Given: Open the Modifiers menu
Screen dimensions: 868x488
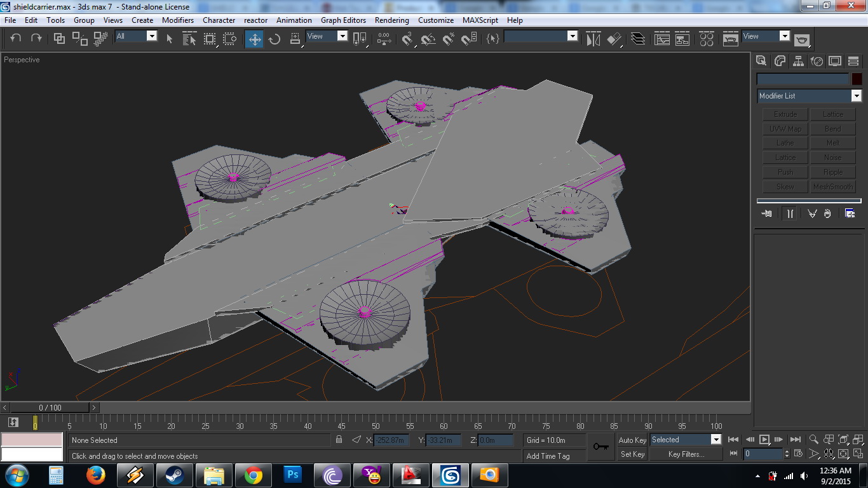Looking at the screenshot, I should [x=178, y=20].
